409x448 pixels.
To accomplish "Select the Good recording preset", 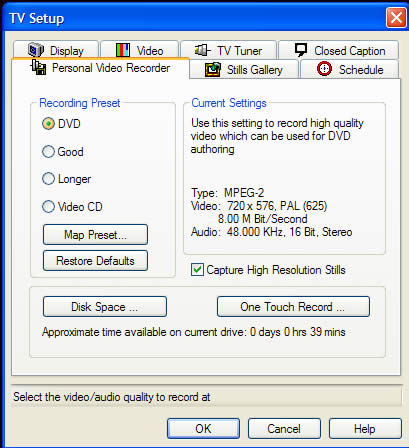I will click(x=48, y=152).
